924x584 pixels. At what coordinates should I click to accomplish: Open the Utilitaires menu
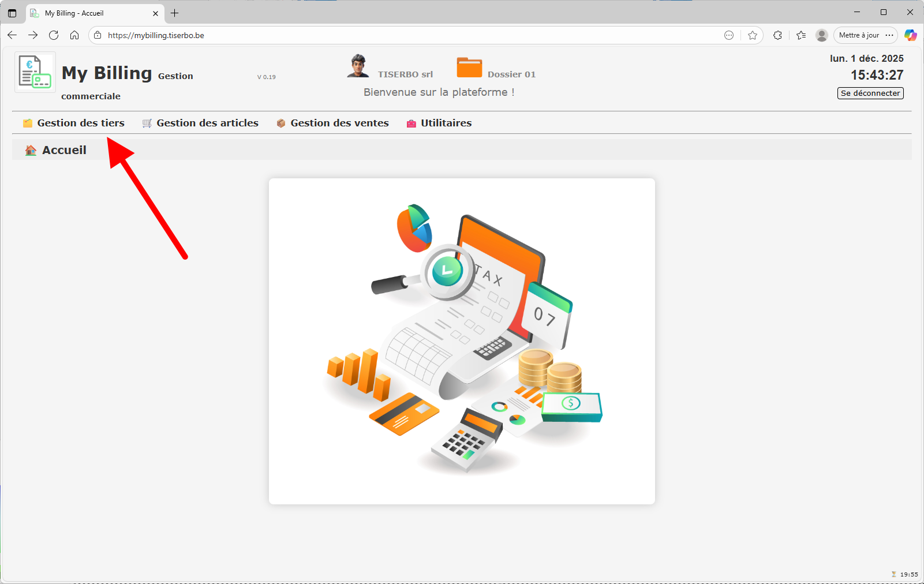446,122
